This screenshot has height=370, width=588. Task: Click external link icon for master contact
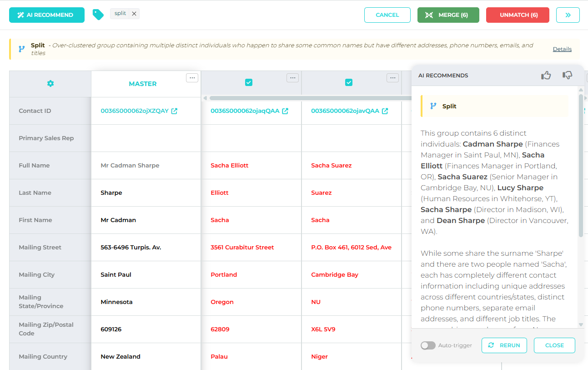click(174, 111)
